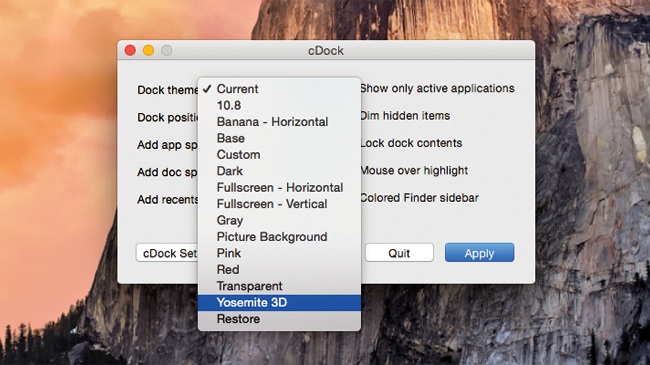This screenshot has height=365, width=650.
Task: Toggle Colored Finder sidebar option
Action: tap(419, 198)
